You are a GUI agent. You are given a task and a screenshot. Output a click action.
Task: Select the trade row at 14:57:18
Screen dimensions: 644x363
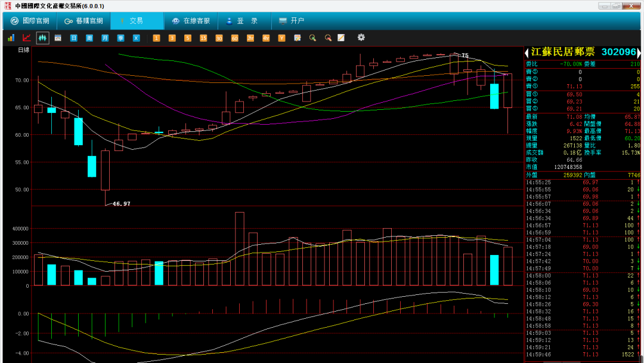(x=583, y=247)
